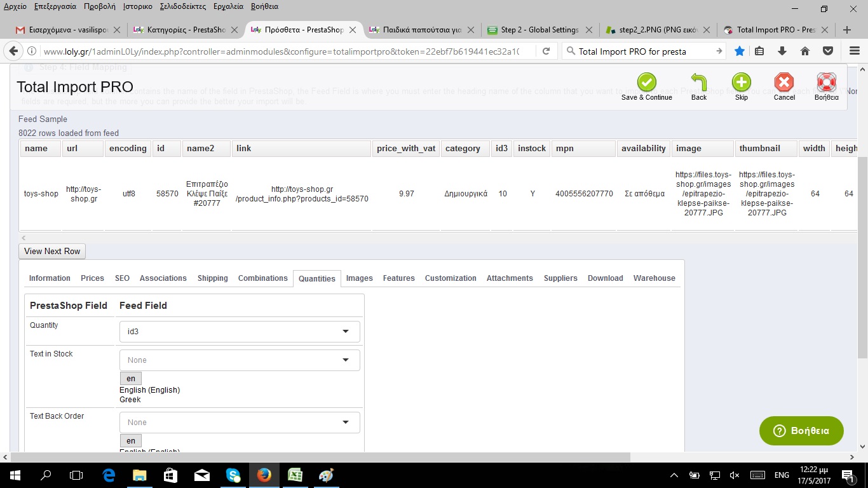Open help via the lifebuoy Βοήθεια icon
This screenshot has height=488, width=868.
[x=827, y=83]
